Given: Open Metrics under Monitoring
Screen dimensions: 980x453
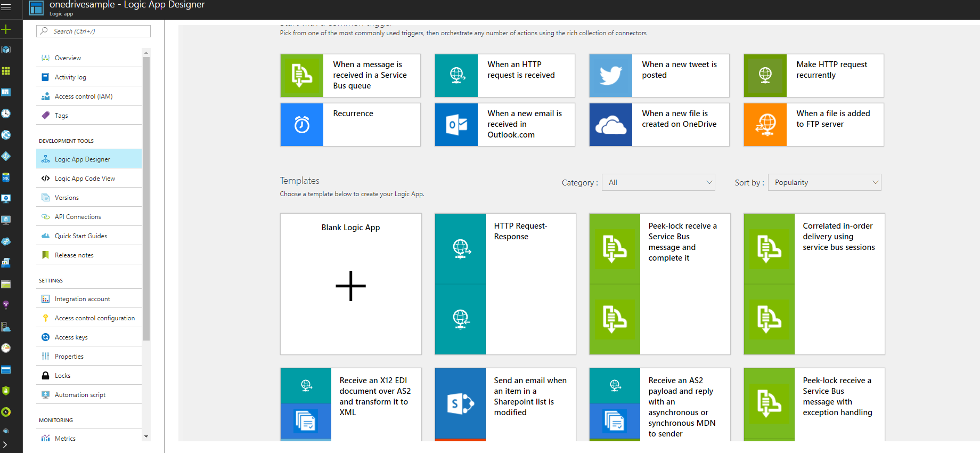Looking at the screenshot, I should pos(89,439).
